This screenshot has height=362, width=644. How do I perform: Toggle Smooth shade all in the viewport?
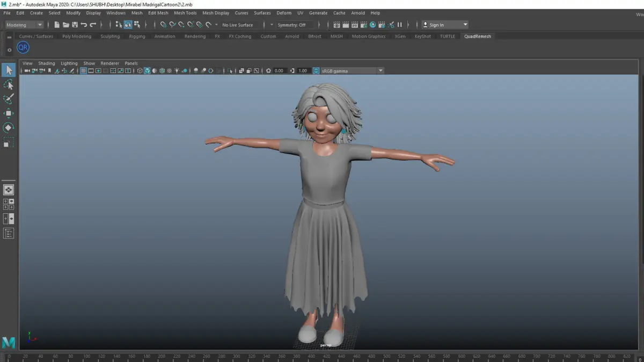tap(147, 70)
